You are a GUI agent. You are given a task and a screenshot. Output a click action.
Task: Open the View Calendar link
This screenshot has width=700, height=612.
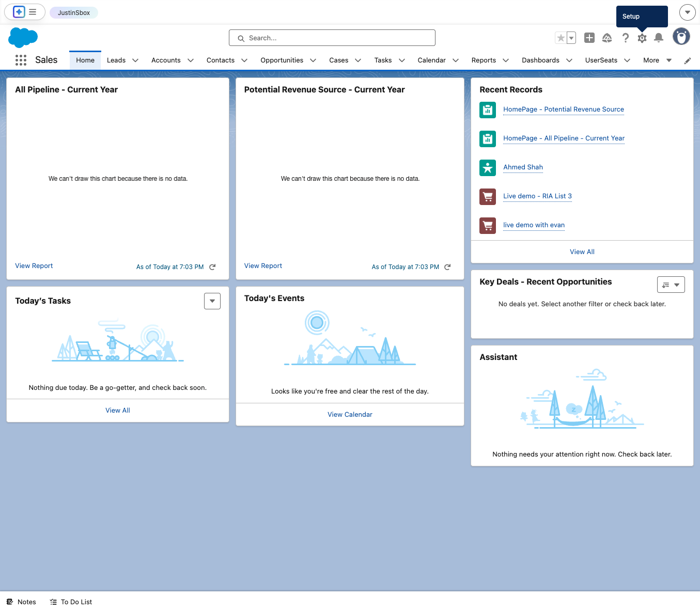(x=350, y=415)
